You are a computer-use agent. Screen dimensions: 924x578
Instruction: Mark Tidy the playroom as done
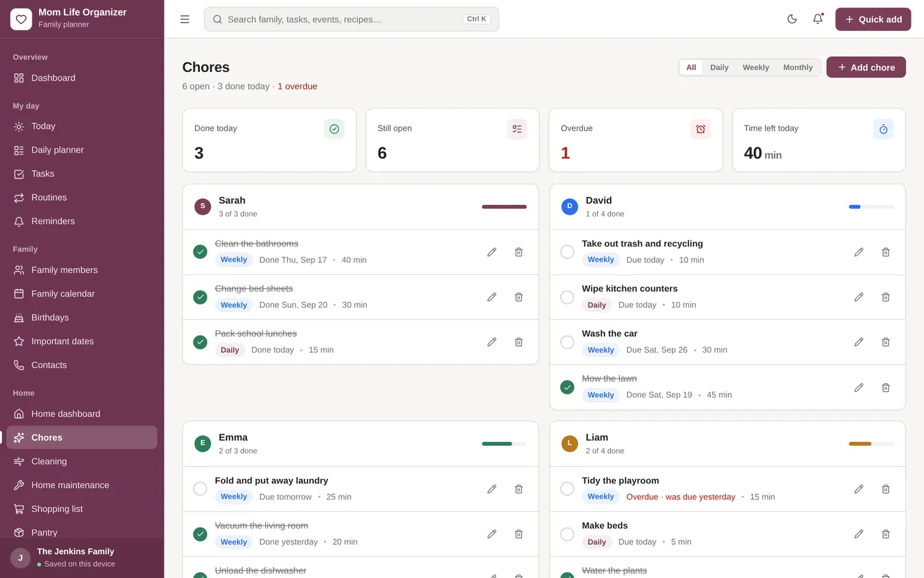567,489
